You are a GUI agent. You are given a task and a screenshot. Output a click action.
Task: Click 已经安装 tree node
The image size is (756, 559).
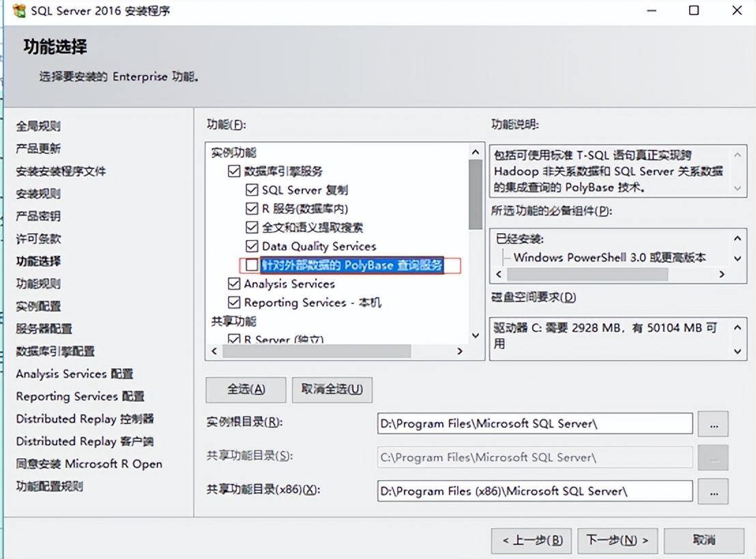(x=520, y=239)
